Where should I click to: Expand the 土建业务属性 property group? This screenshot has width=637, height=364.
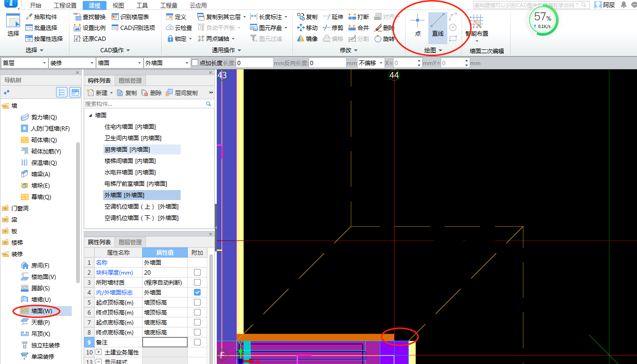pyautogui.click(x=98, y=352)
